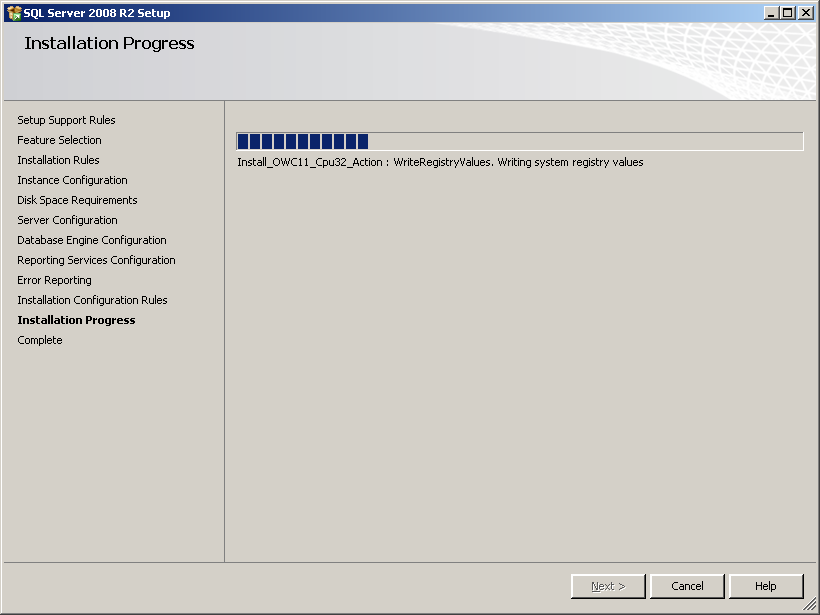This screenshot has width=820, height=615.
Task: Select the Setup Support Rules step
Action: point(66,120)
